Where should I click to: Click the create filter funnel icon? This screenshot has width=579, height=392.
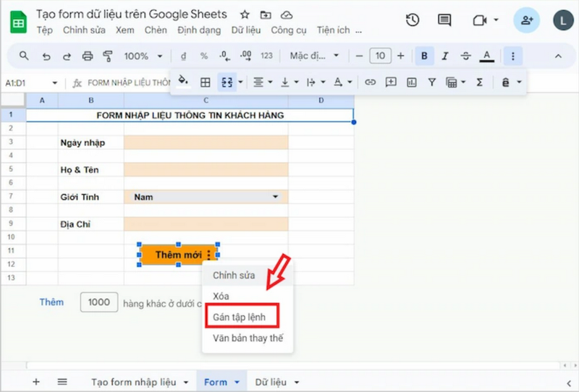432,82
